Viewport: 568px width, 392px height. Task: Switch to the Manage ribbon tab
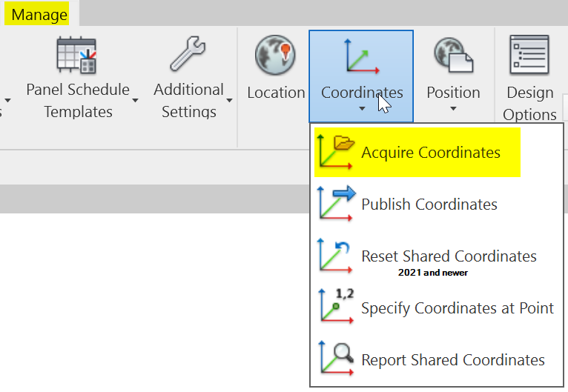point(39,14)
